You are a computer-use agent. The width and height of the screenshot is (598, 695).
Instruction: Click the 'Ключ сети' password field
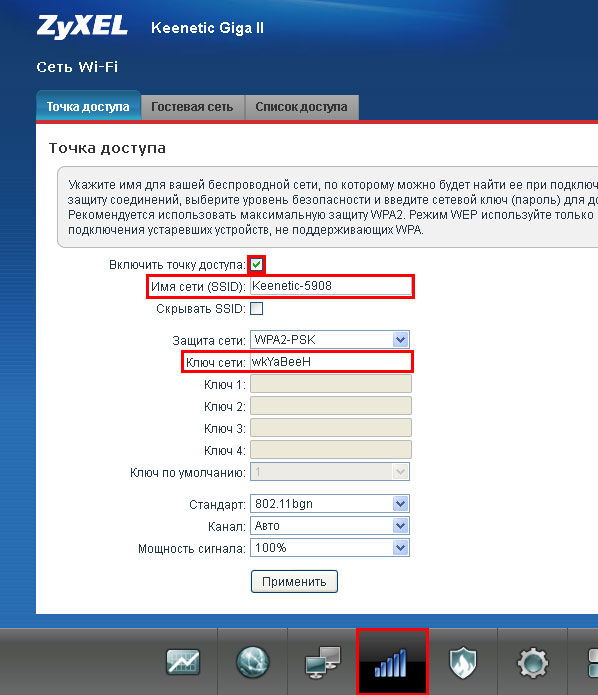point(331,362)
